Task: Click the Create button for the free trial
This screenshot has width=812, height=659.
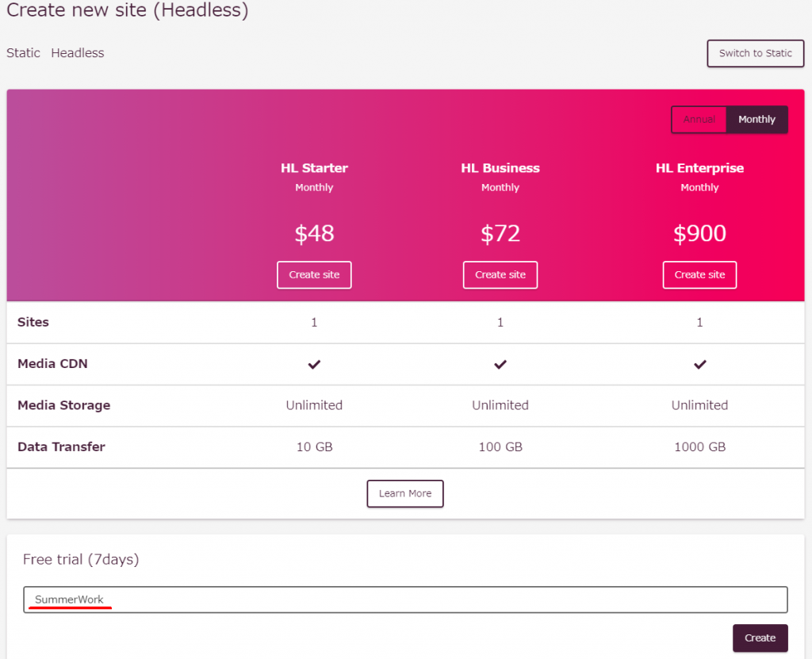Action: pos(760,638)
